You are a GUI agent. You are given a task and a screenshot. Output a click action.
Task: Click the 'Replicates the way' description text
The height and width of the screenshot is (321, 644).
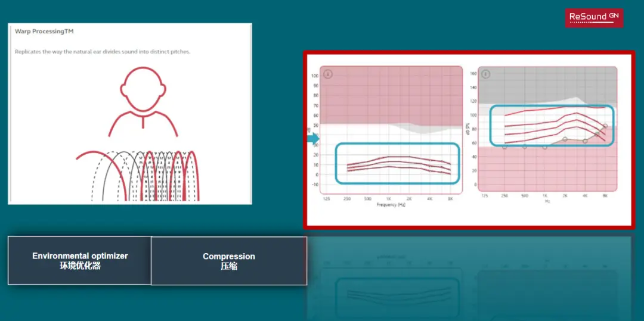(x=102, y=52)
